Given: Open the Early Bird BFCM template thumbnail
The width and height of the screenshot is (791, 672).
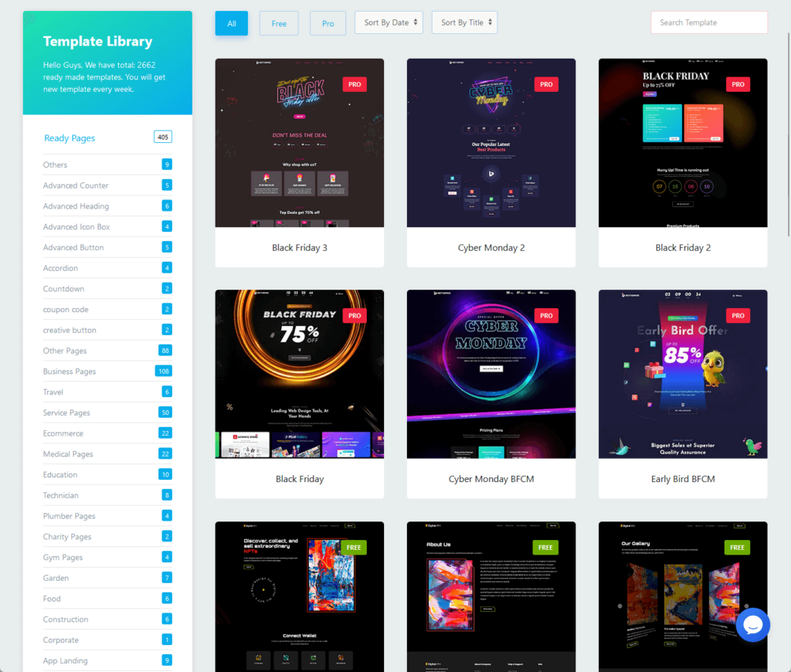Looking at the screenshot, I should [683, 374].
